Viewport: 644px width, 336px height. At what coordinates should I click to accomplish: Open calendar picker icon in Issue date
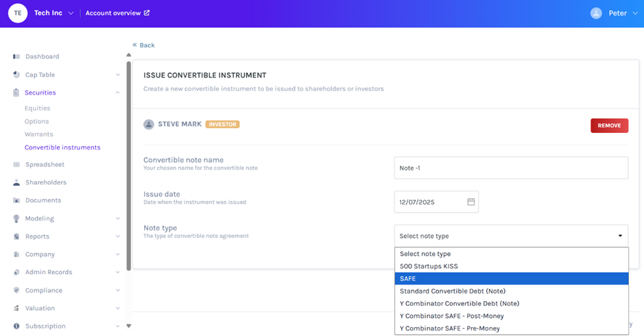click(x=471, y=202)
